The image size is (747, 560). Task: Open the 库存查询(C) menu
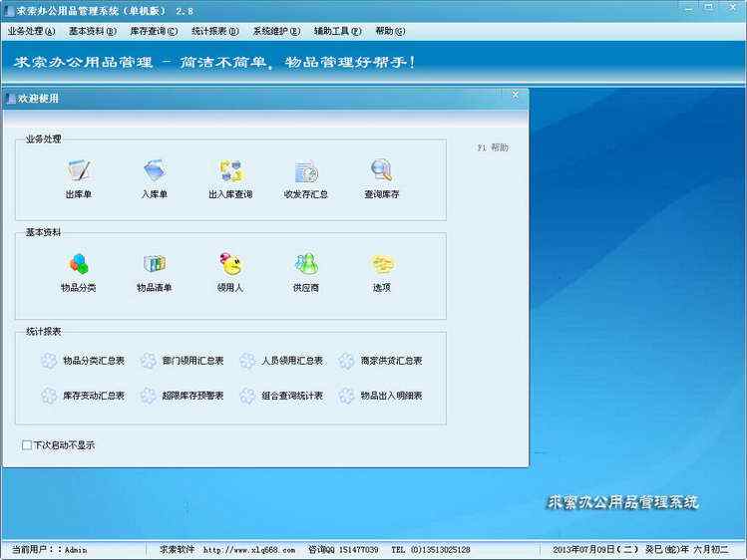[154, 32]
